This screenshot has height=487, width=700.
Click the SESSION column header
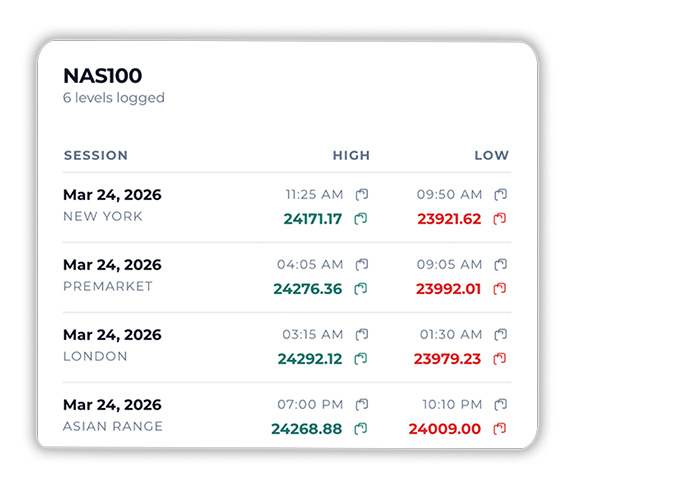pos(96,156)
